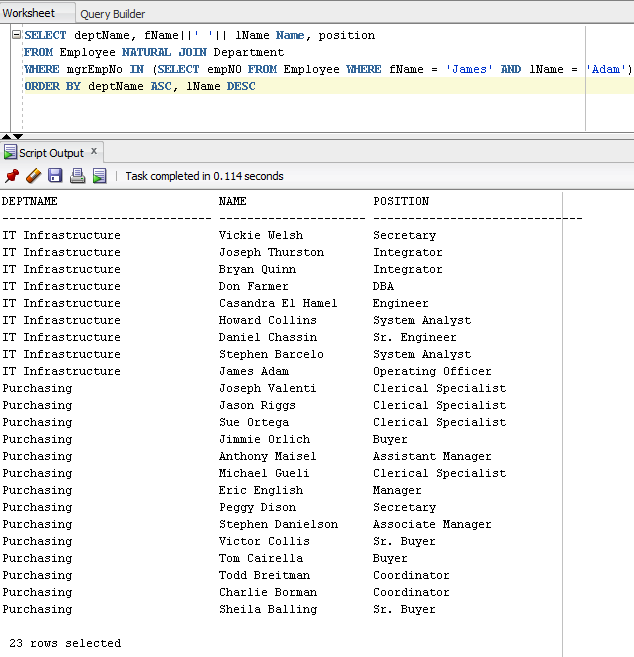Click the name Jimmie Orlich
The width and height of the screenshot is (634, 657).
click(264, 439)
